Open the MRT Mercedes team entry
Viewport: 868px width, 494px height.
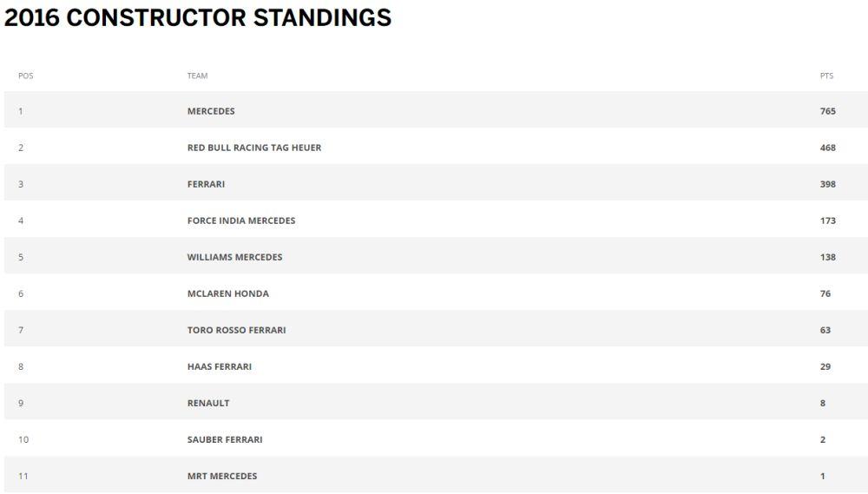[x=222, y=476]
